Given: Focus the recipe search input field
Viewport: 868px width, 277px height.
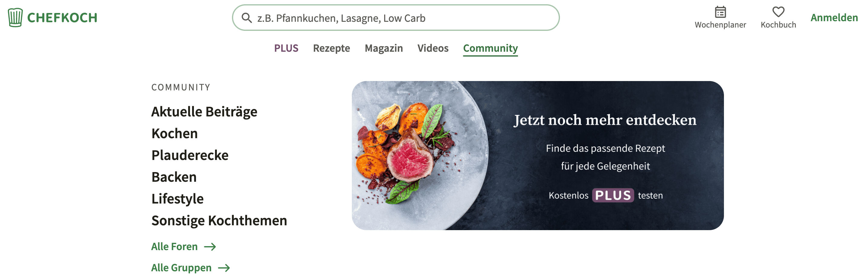Looking at the screenshot, I should 396,18.
